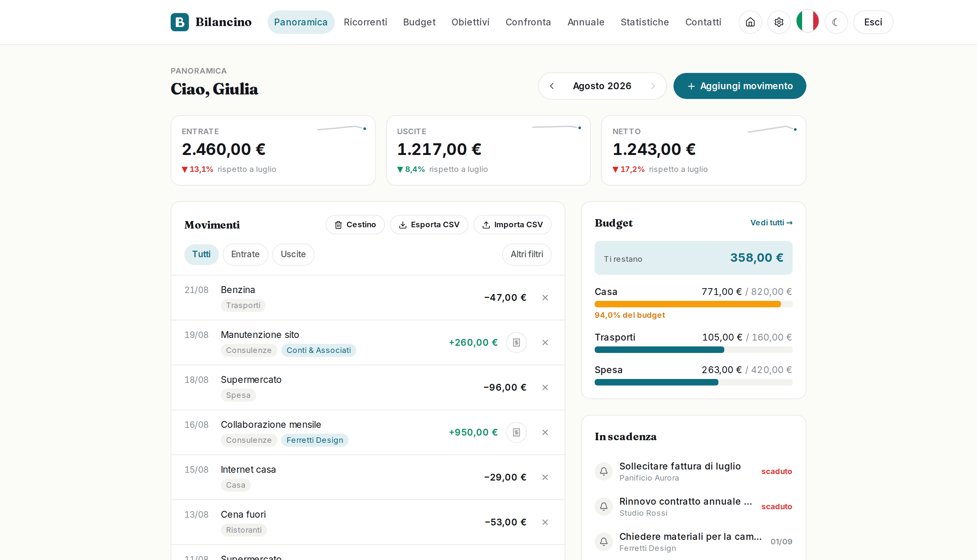
Task: Click the bell icon for Chiedere materiali reminder
Action: click(604, 541)
